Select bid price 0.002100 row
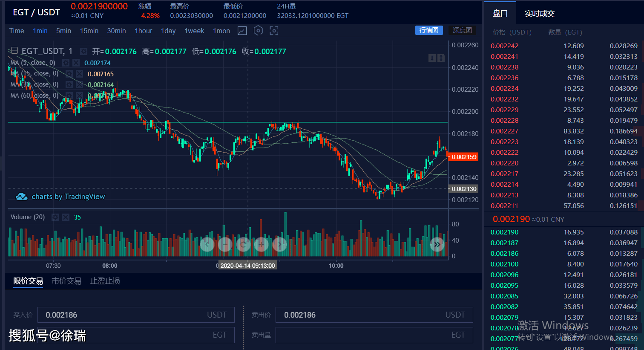Screen dimensions: 644x350 564,264
